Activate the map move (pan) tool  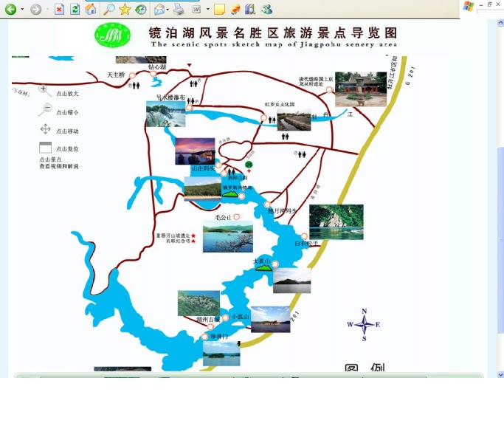(x=45, y=129)
